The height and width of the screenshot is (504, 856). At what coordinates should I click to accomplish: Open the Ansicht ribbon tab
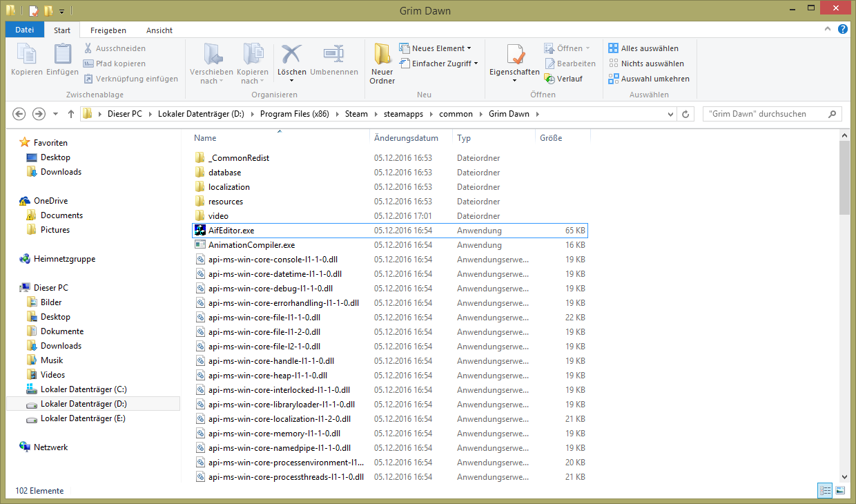(159, 30)
